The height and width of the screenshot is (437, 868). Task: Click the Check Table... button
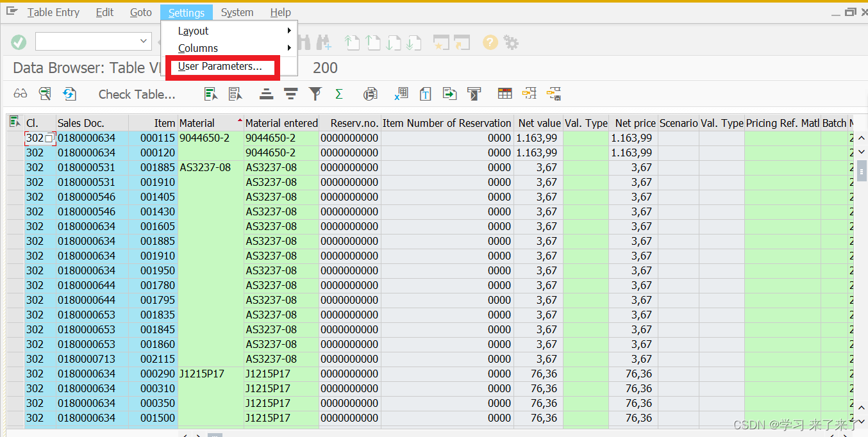[137, 94]
